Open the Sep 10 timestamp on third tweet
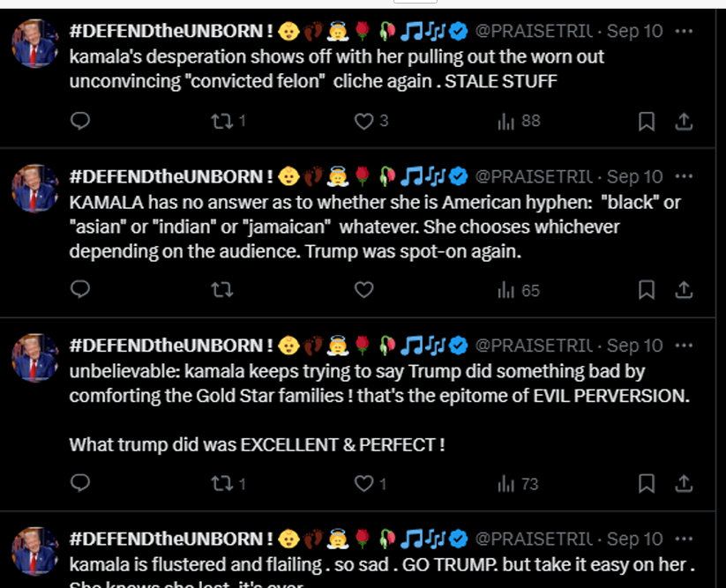 coord(634,346)
